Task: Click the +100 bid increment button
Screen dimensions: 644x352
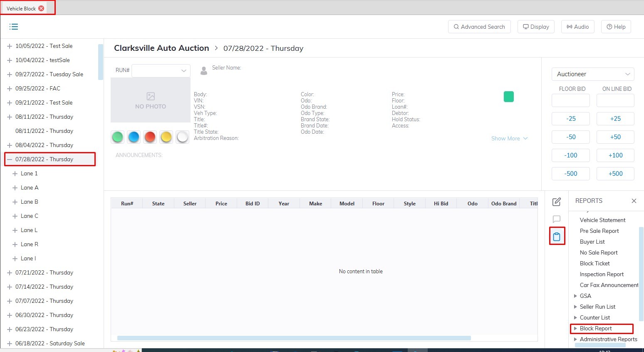Action: pyautogui.click(x=615, y=155)
